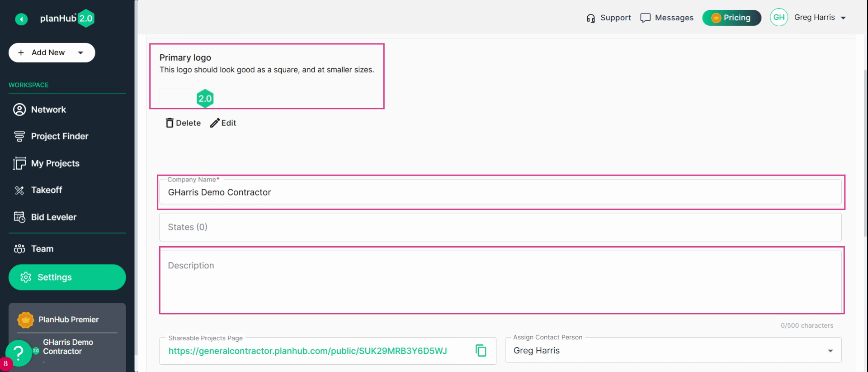Go to Project Finder
Image resolution: width=868 pixels, height=372 pixels.
[x=60, y=136]
